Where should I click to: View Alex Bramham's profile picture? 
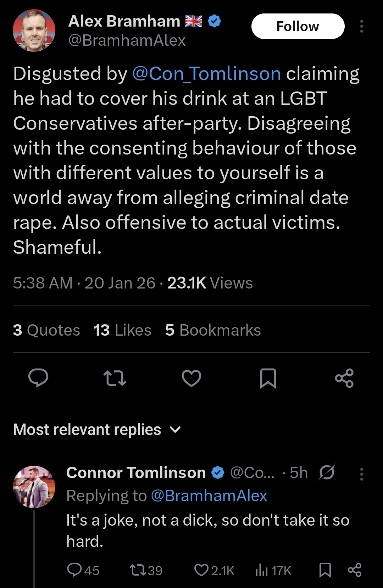pyautogui.click(x=34, y=31)
